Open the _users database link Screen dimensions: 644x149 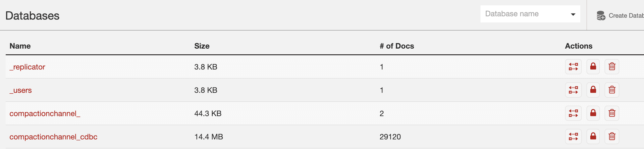tap(20, 90)
